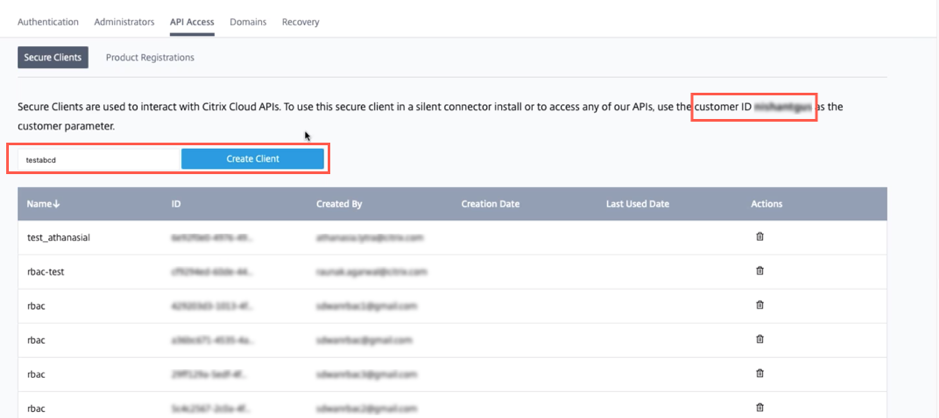Open the Recovery tab
This screenshot has height=418, width=939.
pos(301,22)
